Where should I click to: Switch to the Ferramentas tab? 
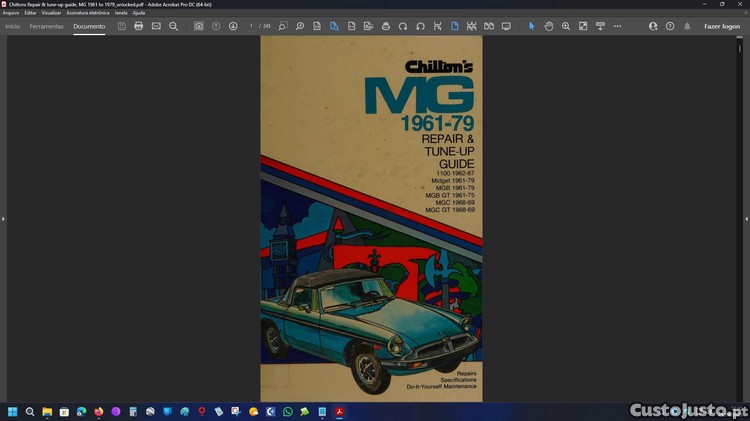coord(46,26)
